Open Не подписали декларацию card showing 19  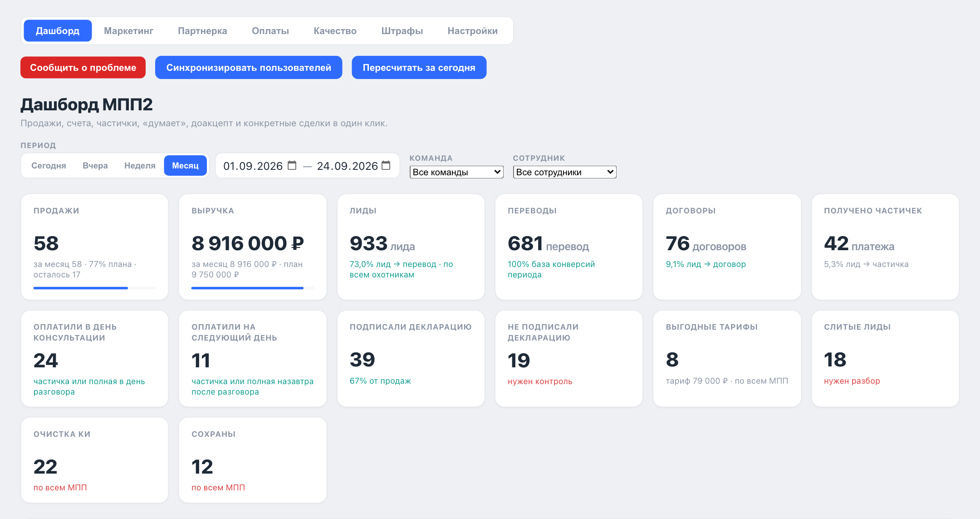[569, 359]
